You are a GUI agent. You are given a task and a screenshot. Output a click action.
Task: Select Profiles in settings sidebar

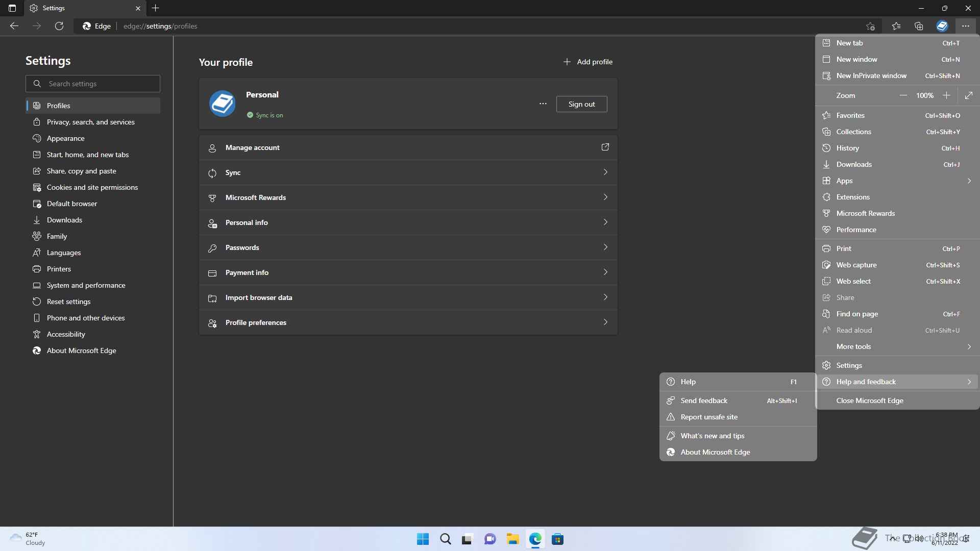(93, 106)
